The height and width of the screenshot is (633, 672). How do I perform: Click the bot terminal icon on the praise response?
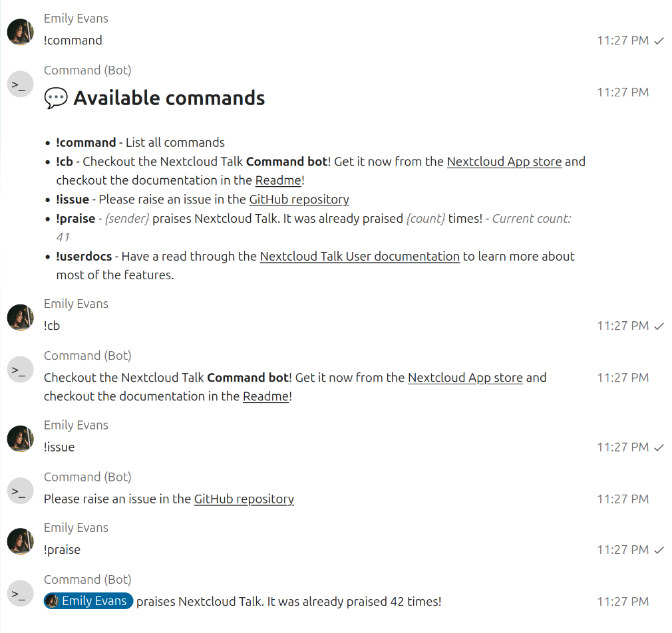(20, 592)
